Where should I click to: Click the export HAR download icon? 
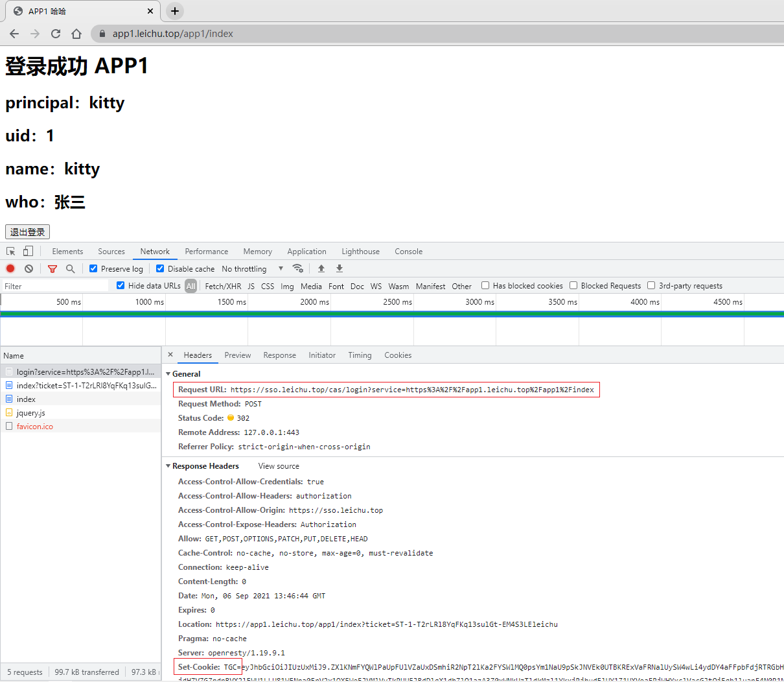point(339,268)
